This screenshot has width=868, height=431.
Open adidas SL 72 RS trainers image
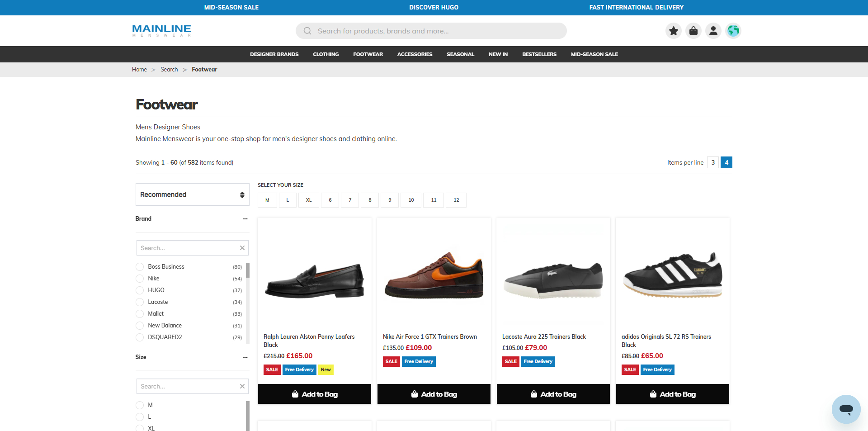pyautogui.click(x=673, y=275)
